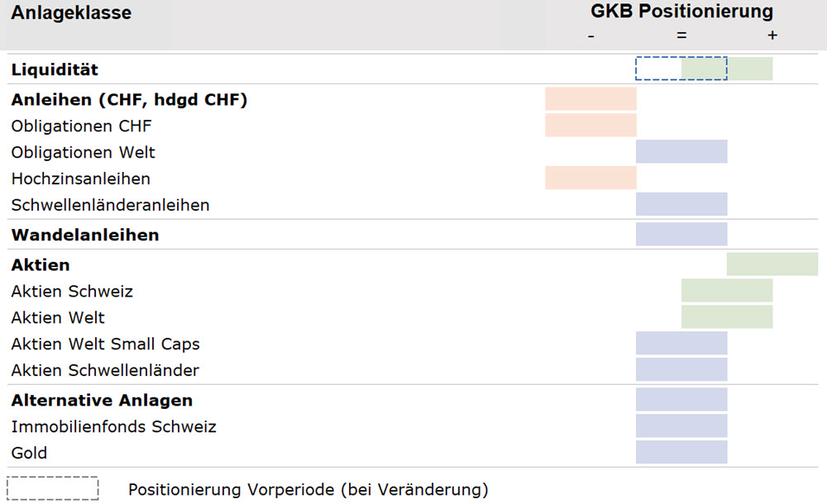Select the green overweight bar for Aktien
This screenshot has width=827, height=504.
pos(772,264)
